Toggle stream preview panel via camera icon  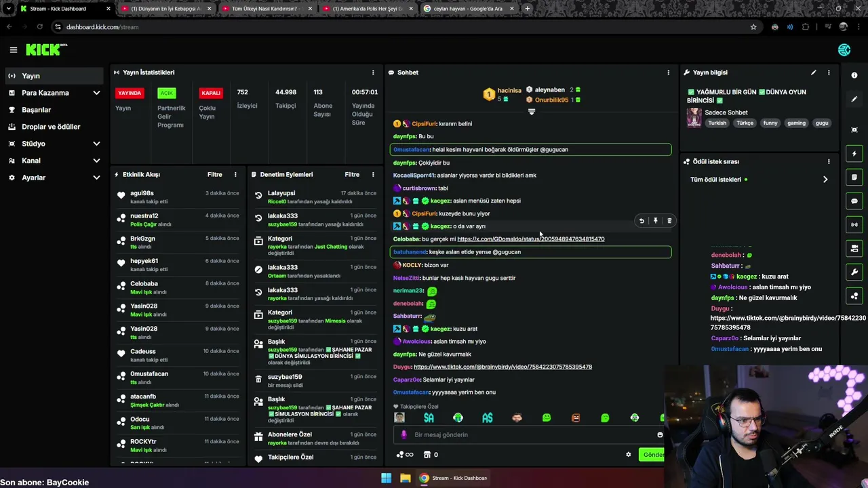pyautogui.click(x=854, y=248)
